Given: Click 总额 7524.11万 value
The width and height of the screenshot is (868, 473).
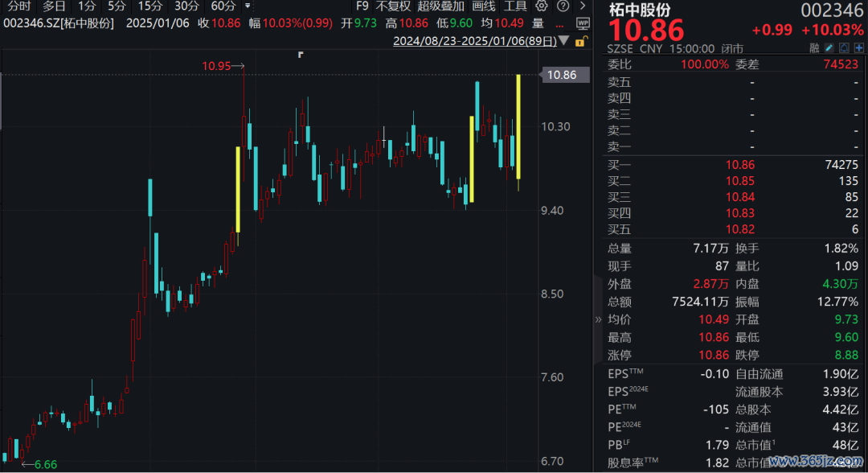Looking at the screenshot, I should [x=700, y=302].
